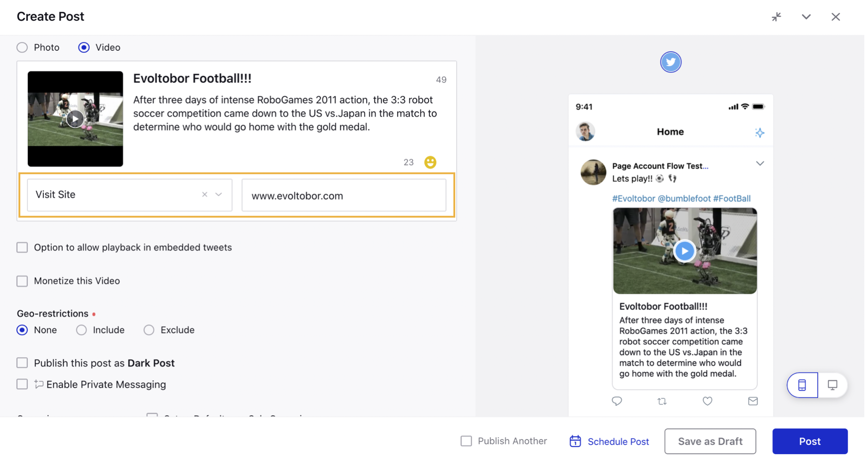Play the robot football video thumbnail
This screenshot has height=463, width=868.
click(75, 119)
